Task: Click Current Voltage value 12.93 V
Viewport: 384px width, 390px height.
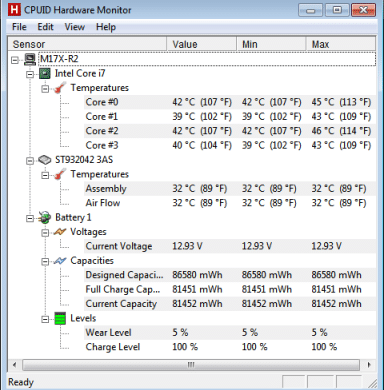Action: click(x=187, y=246)
